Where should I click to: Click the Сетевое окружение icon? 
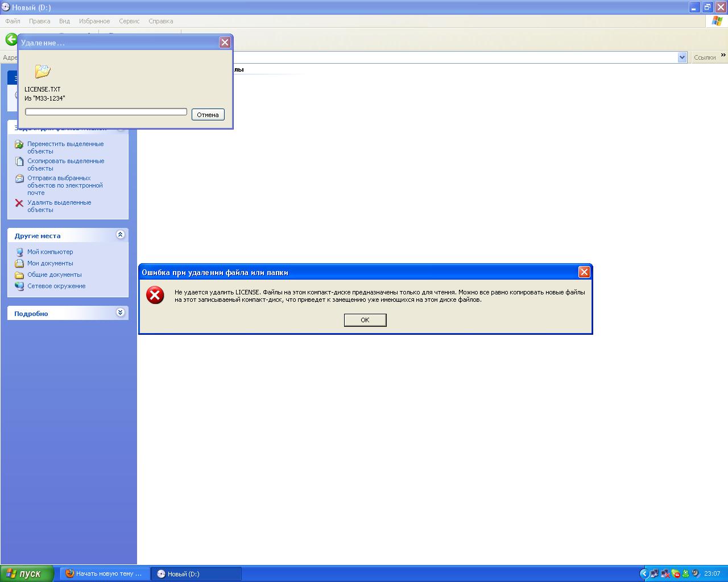(19, 286)
